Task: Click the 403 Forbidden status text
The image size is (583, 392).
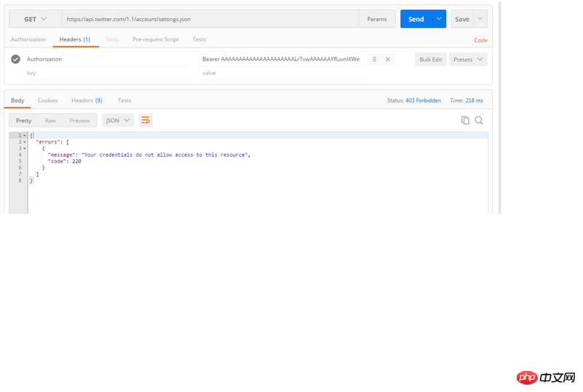Action: click(x=423, y=101)
